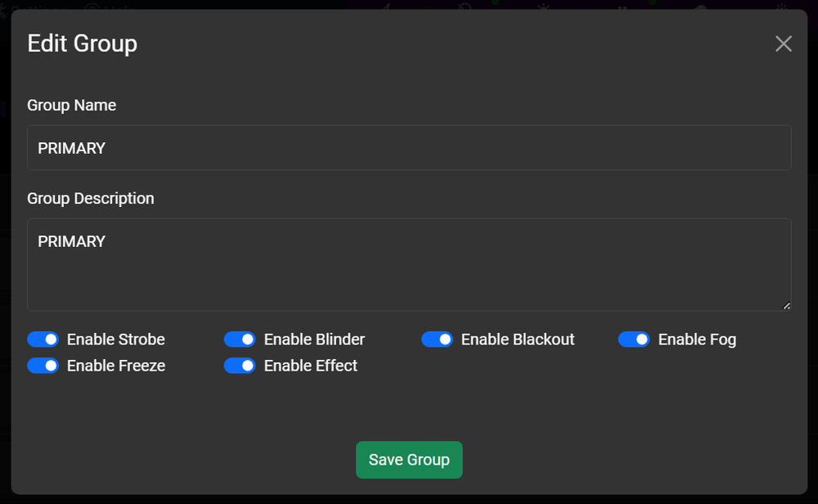Click the brightness sun icon in the top bar
Viewport: 818px width, 504px height.
point(543,6)
